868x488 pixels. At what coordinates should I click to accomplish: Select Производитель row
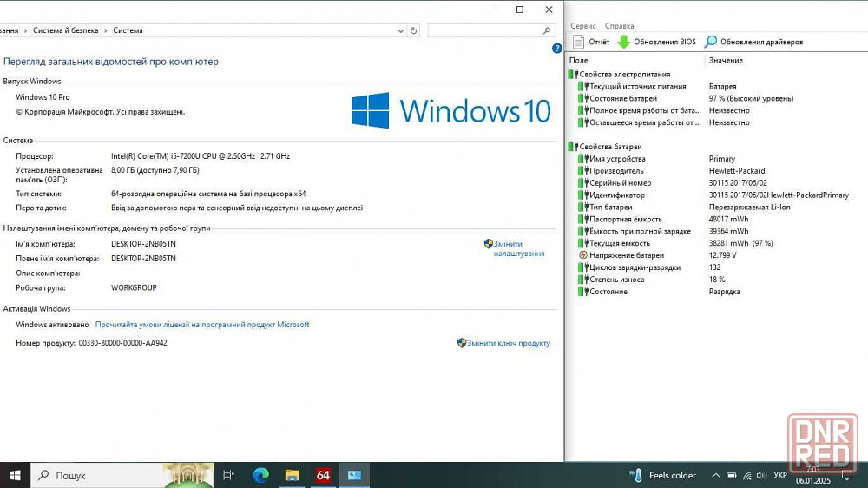pyautogui.click(x=714, y=171)
